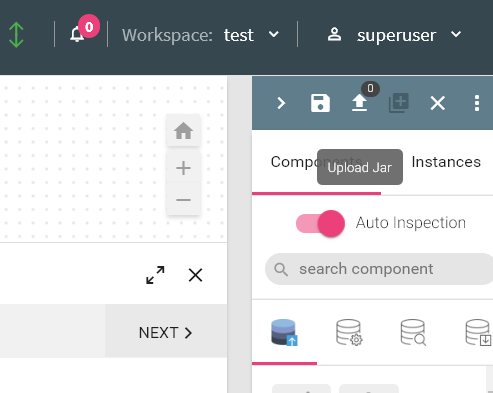Image resolution: width=493 pixels, height=393 pixels.
Task: Zoom in with the plus button
Action: (183, 168)
